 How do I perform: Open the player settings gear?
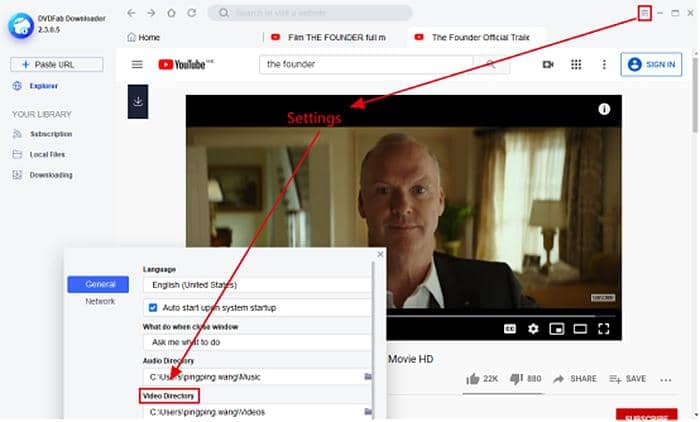pyautogui.click(x=533, y=329)
